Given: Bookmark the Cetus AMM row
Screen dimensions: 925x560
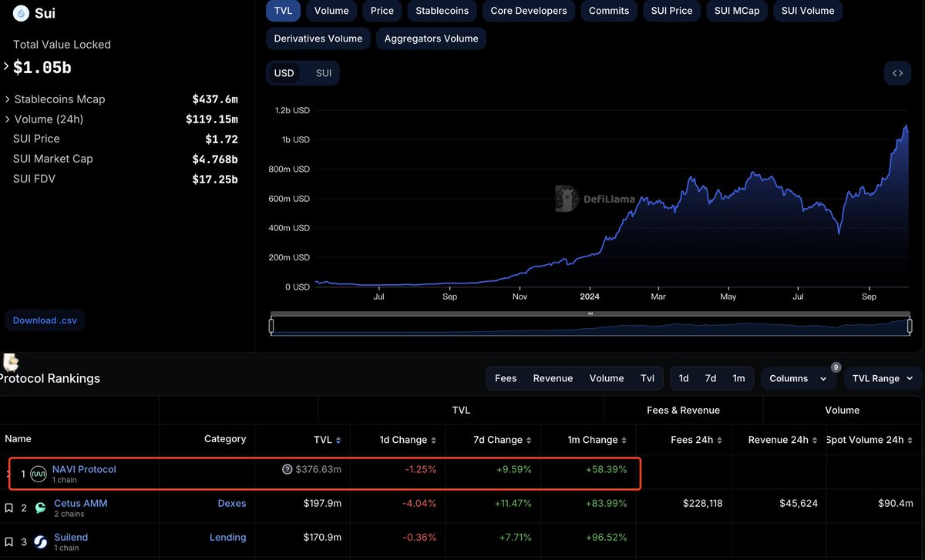Looking at the screenshot, I should (9, 508).
